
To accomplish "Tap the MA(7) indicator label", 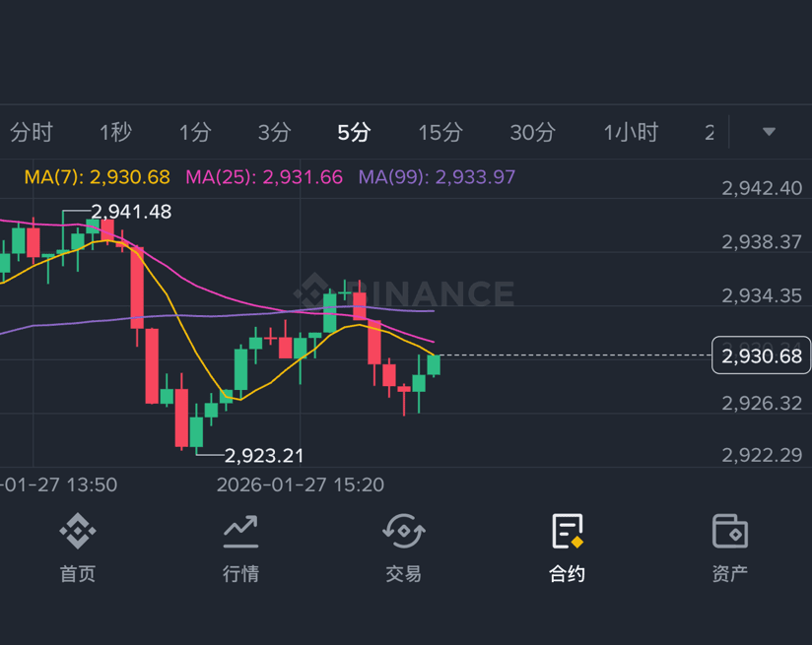I will click(98, 177).
